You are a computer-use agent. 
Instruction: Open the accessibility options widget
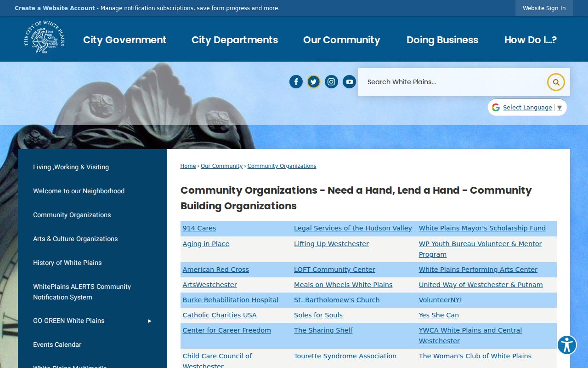(x=567, y=345)
